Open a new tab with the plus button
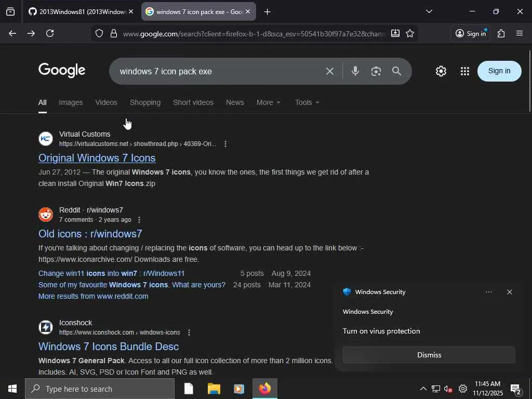532x399 pixels. (x=268, y=12)
